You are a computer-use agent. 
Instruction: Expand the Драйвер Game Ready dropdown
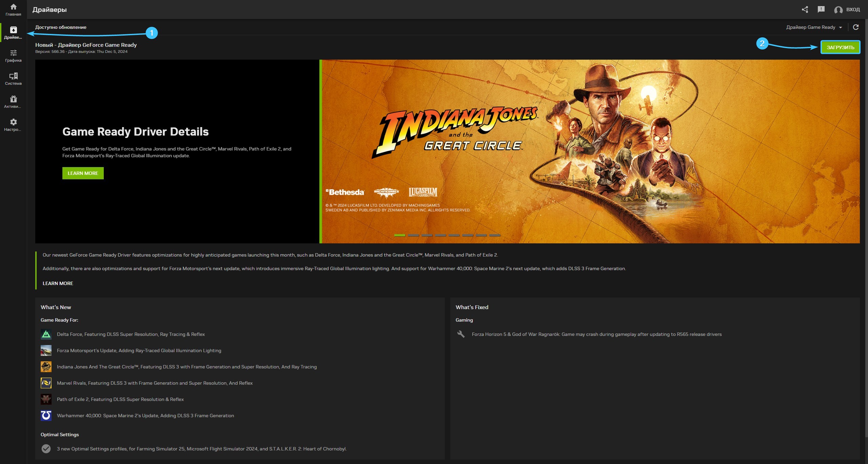(x=814, y=27)
